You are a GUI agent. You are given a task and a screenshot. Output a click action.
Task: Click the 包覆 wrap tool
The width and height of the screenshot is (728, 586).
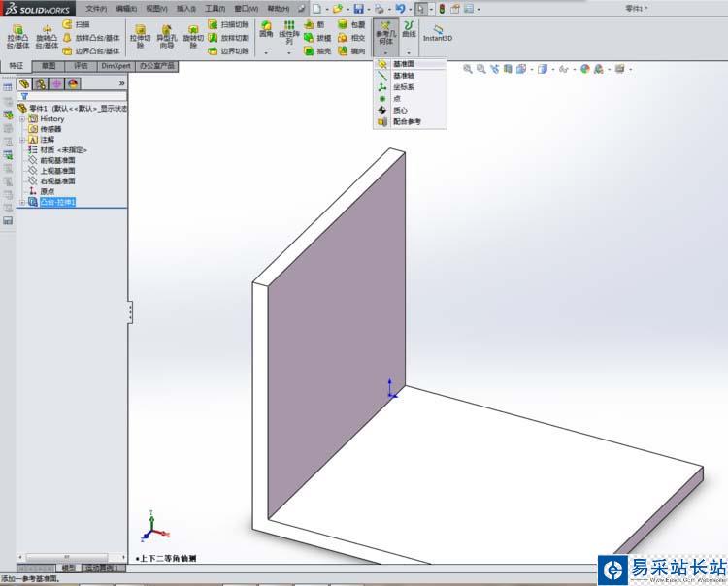351,24
